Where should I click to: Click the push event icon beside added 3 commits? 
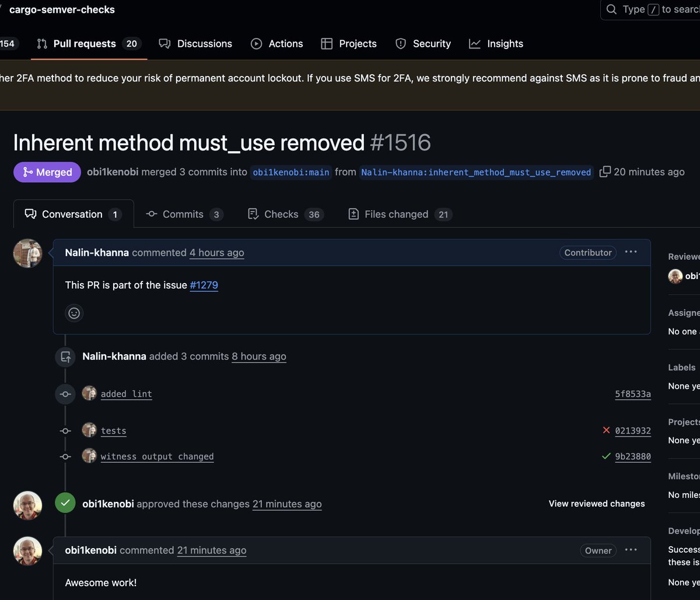click(x=65, y=357)
